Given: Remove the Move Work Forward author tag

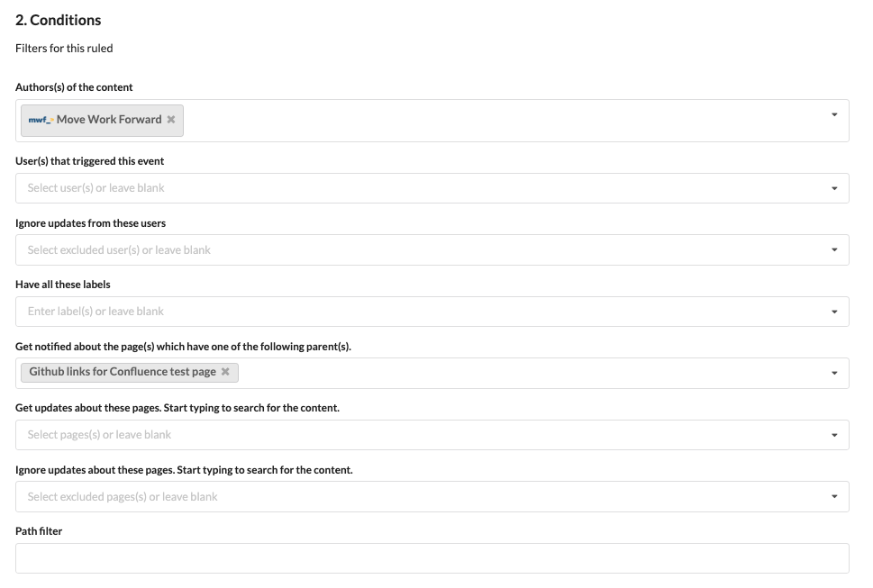Looking at the screenshot, I should click(171, 120).
